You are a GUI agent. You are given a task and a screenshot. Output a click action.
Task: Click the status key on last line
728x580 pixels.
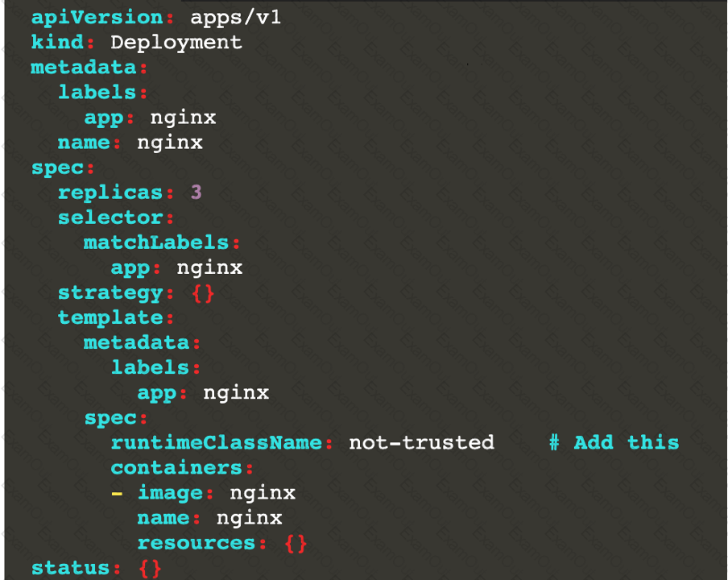click(71, 568)
